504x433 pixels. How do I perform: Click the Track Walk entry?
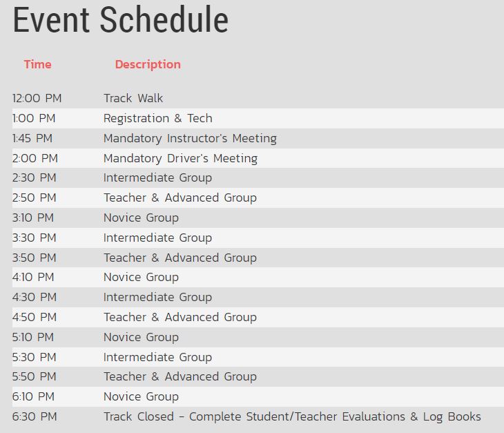[x=133, y=98]
